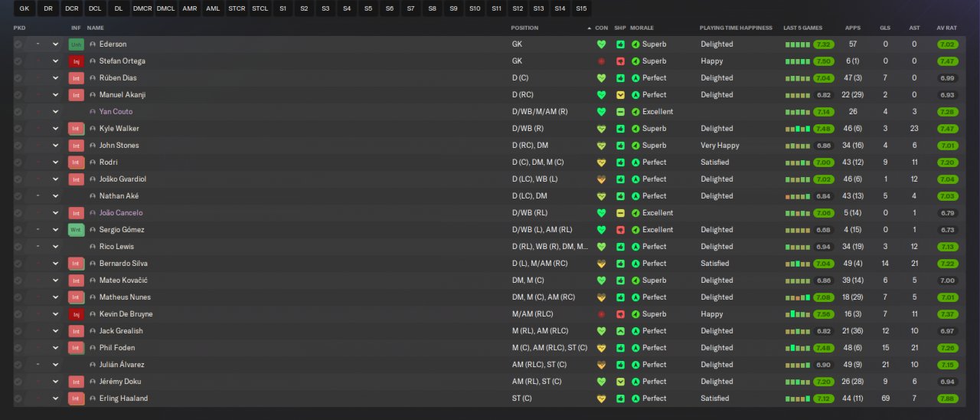Toggle the picked checkmark for Jack Grealish
This screenshot has width=980, height=420.
point(18,331)
